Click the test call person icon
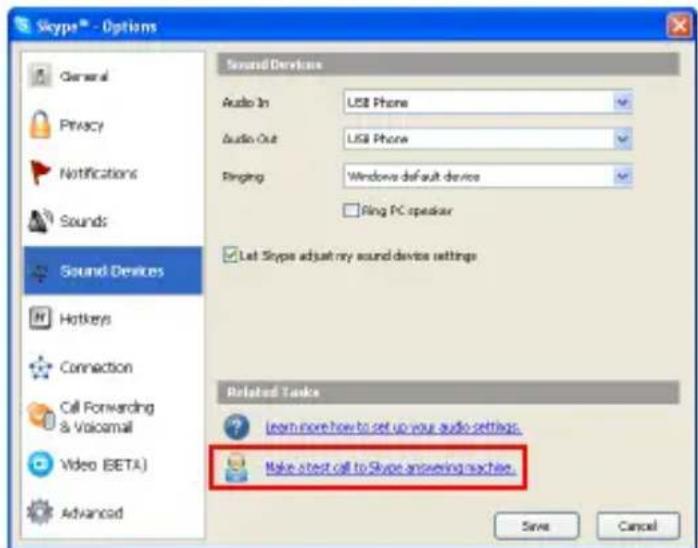This screenshot has width=698, height=548. click(236, 468)
